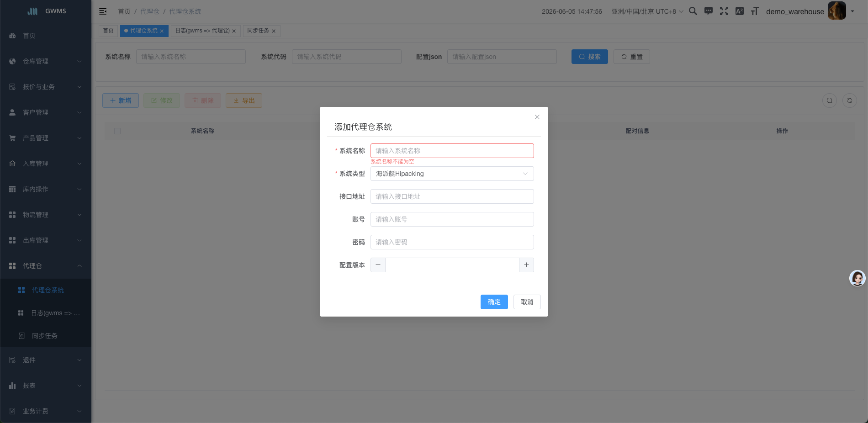The width and height of the screenshot is (868, 423).
Task: Click the 报表 bar chart icon
Action: click(12, 386)
